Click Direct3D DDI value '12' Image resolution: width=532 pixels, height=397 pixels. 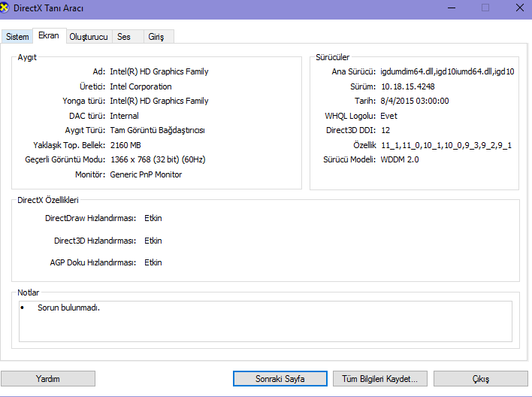385,130
